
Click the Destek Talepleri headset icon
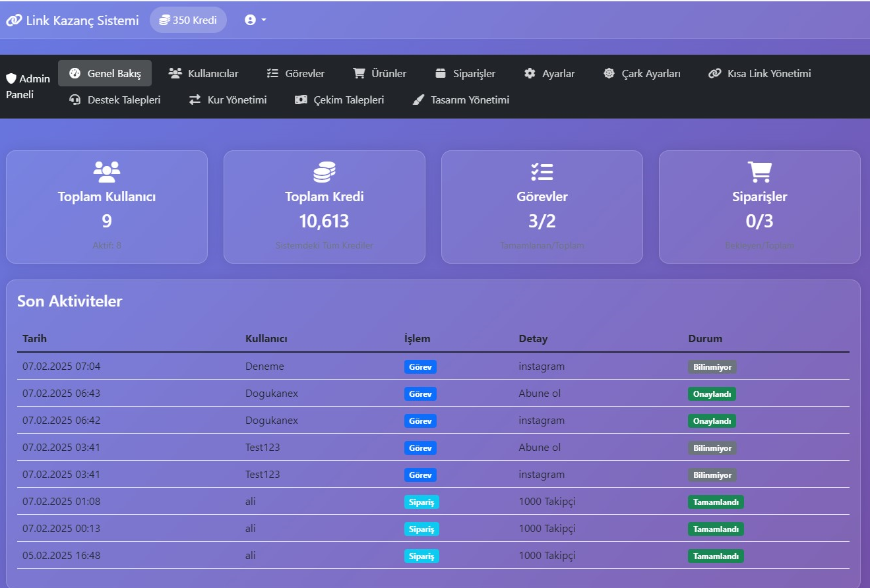75,100
